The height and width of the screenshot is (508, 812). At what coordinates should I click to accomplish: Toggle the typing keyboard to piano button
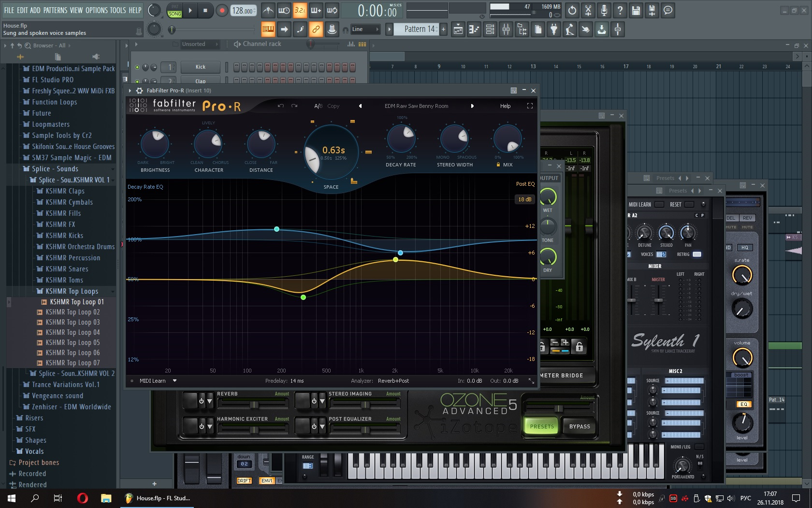(268, 30)
